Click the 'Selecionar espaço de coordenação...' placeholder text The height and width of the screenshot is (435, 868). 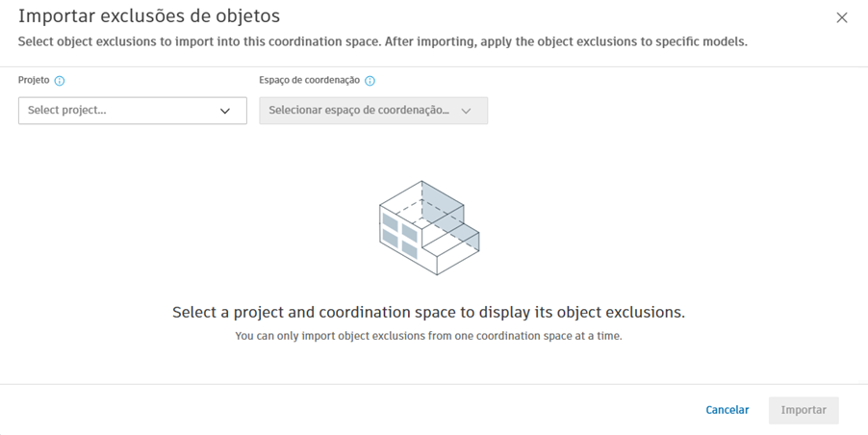tap(358, 111)
